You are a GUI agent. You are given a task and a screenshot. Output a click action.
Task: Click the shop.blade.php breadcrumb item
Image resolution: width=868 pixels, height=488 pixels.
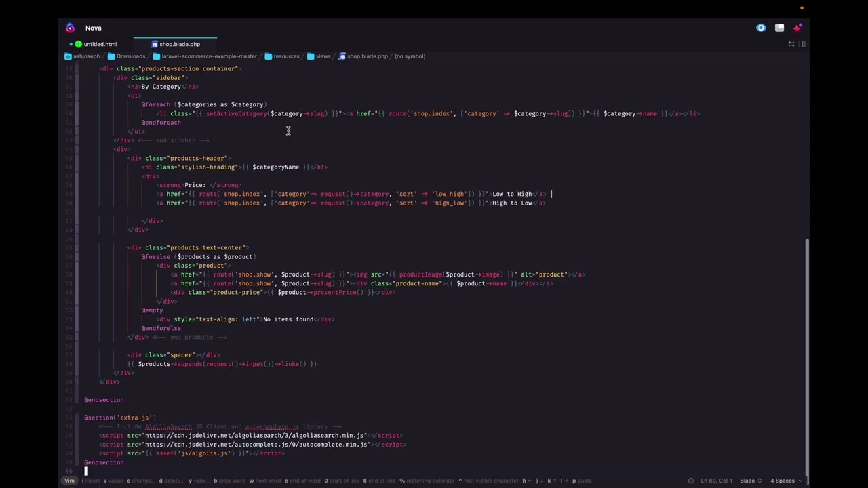click(x=363, y=56)
